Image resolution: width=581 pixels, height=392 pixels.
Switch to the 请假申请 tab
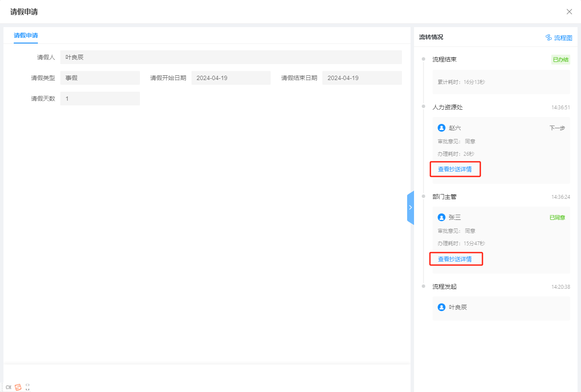(x=26, y=35)
